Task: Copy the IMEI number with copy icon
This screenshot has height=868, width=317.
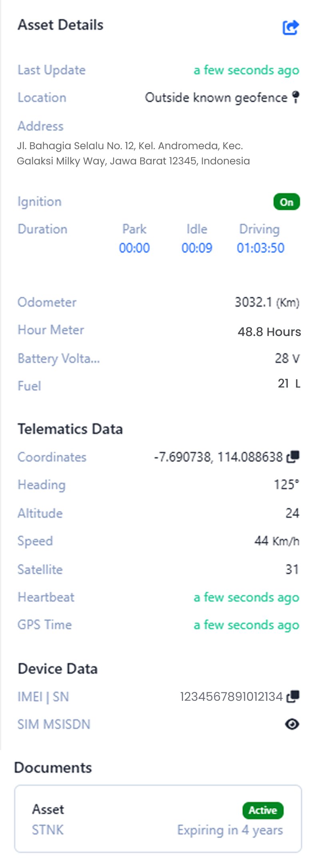Action: pos(293,696)
